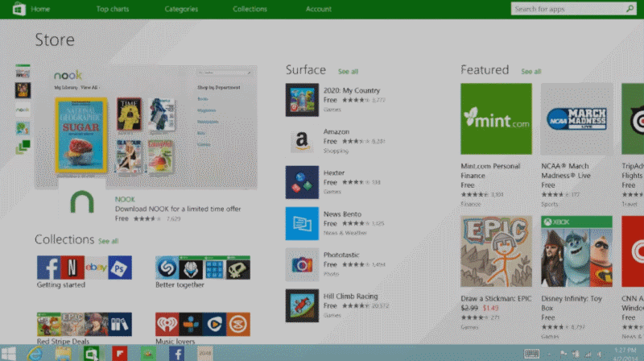The image size is (644, 361).
Task: Click the Phototastic camera icon
Action: 302,264
